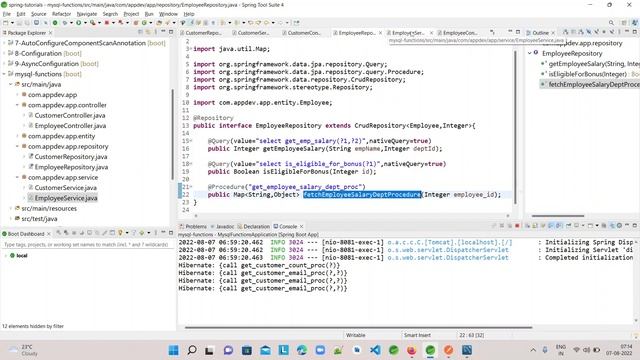Open the Window menu
640x360 pixels.
click(x=168, y=14)
